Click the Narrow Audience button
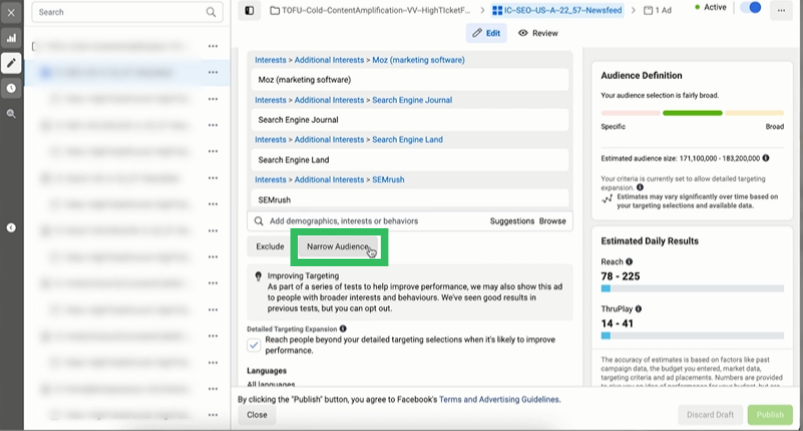This screenshot has height=431, width=803. tap(338, 247)
